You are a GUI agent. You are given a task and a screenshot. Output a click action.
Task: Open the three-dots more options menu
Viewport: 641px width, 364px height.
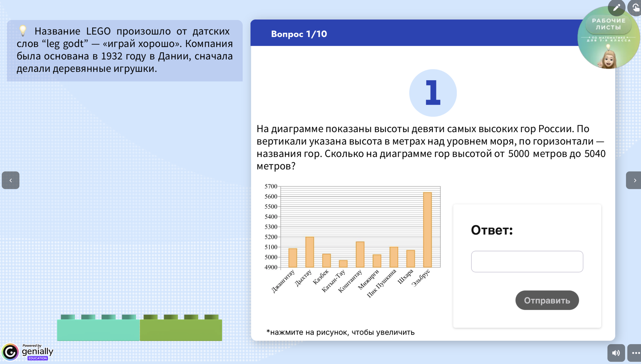pos(635,353)
